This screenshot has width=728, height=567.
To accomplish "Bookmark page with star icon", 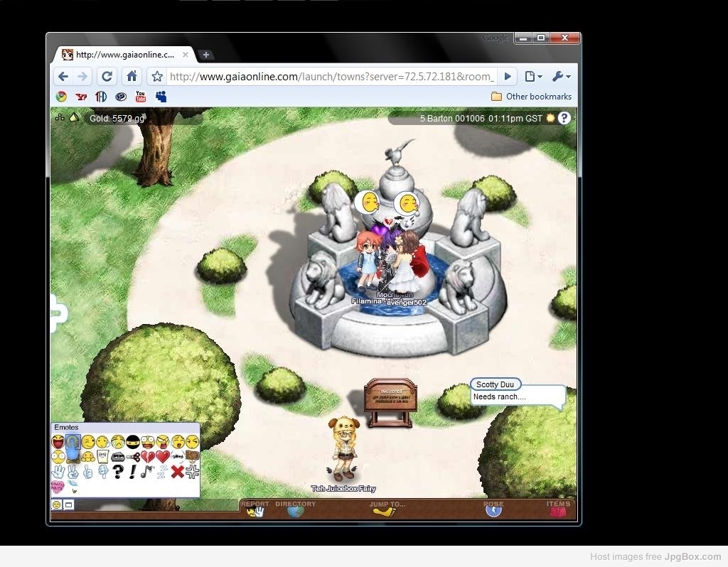I will [x=157, y=76].
